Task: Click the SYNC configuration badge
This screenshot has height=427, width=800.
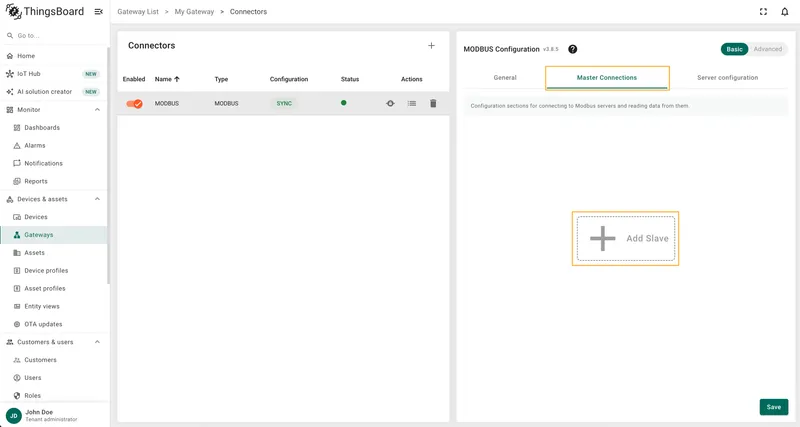Action: pos(284,104)
